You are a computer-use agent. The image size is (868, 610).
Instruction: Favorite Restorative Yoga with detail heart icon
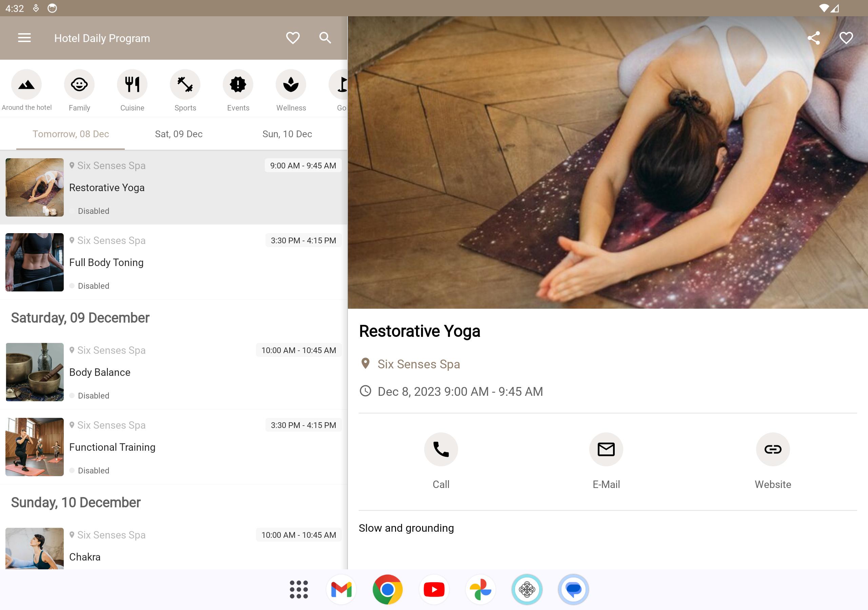click(846, 38)
